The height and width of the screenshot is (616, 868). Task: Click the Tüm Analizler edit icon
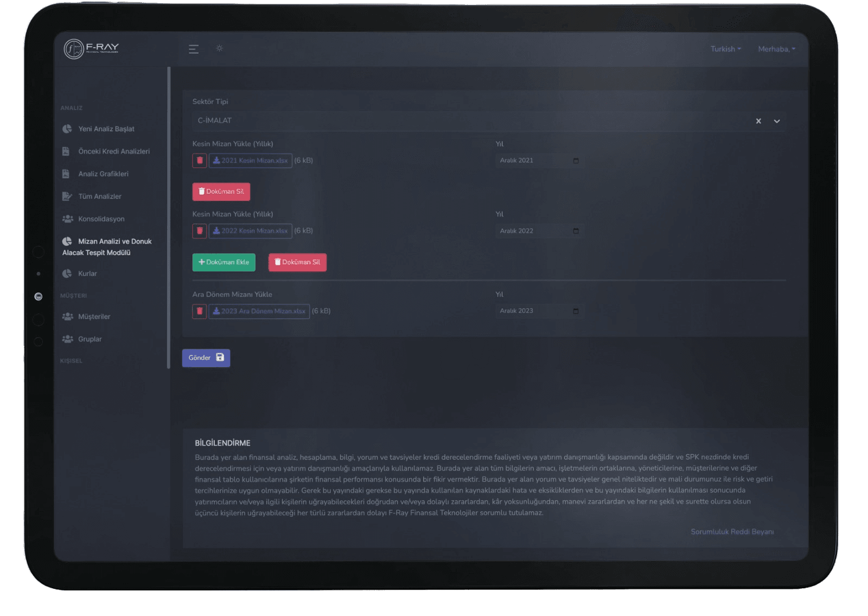pyautogui.click(x=67, y=196)
